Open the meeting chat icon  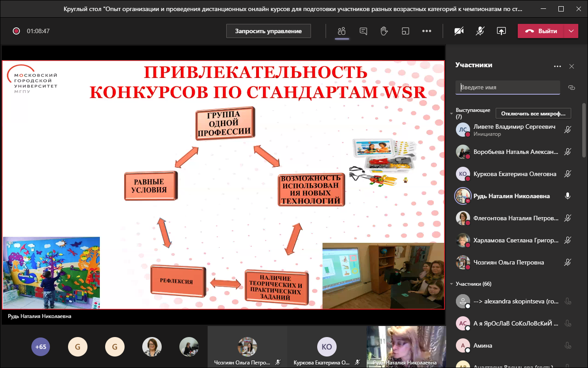pyautogui.click(x=364, y=31)
